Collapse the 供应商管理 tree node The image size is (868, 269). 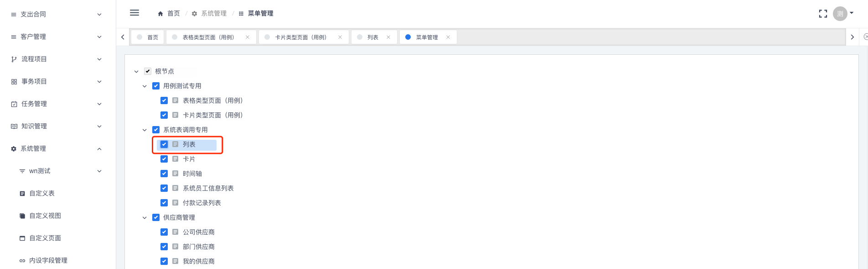(145, 217)
